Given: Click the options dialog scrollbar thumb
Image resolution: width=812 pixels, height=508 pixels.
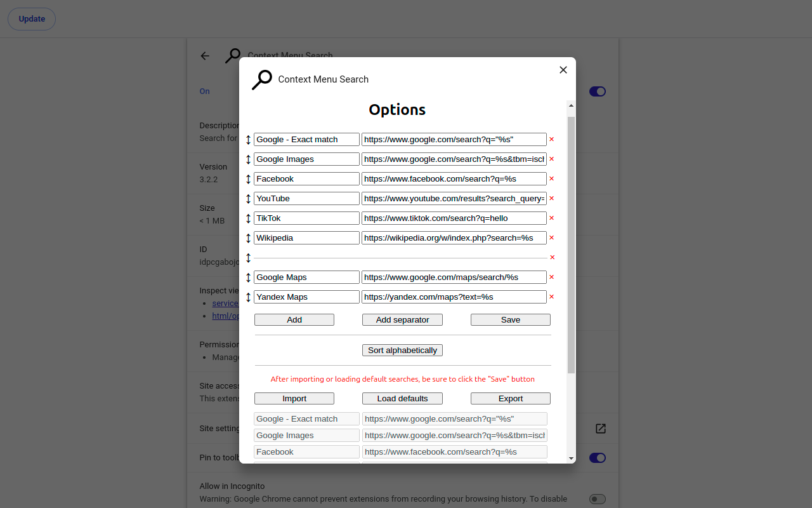Looking at the screenshot, I should pos(571,244).
